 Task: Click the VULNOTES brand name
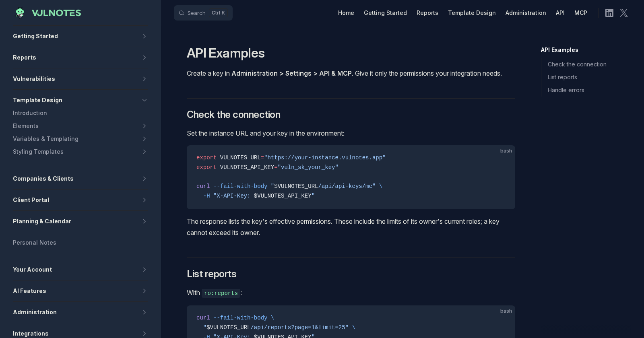pos(56,13)
